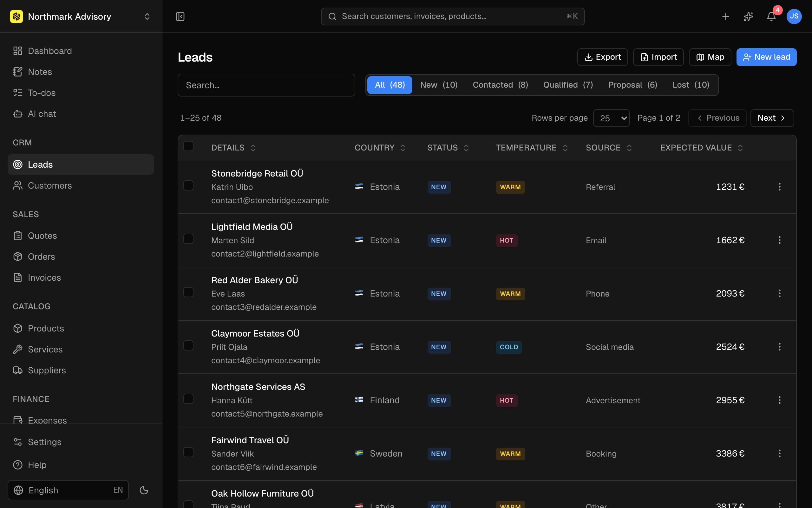Open row actions for Fairwind Travel OÜ
The height and width of the screenshot is (508, 812).
coord(779,454)
